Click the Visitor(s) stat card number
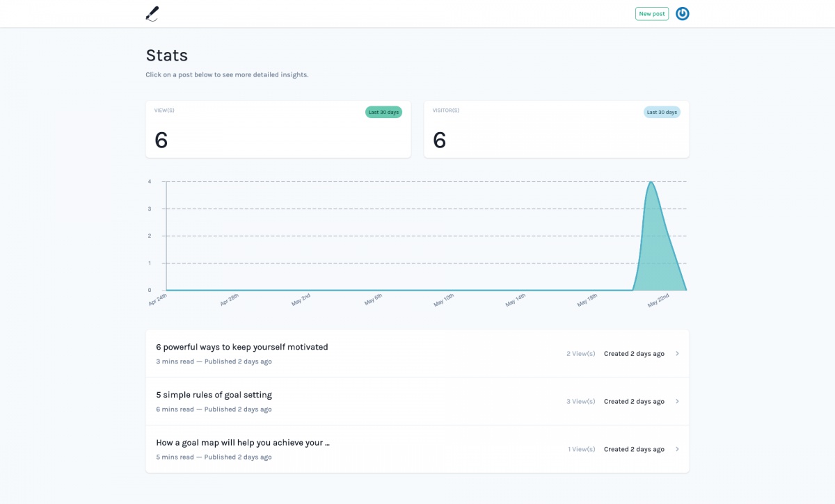 (440, 140)
